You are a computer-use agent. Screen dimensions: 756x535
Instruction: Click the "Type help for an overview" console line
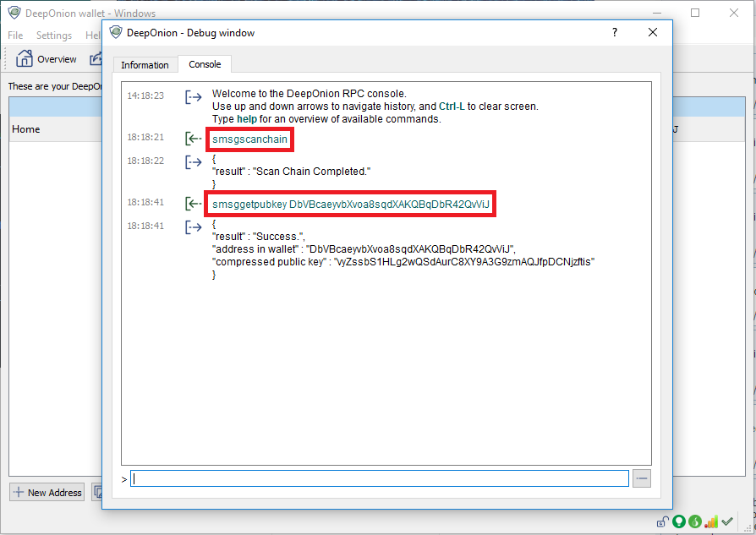point(326,119)
